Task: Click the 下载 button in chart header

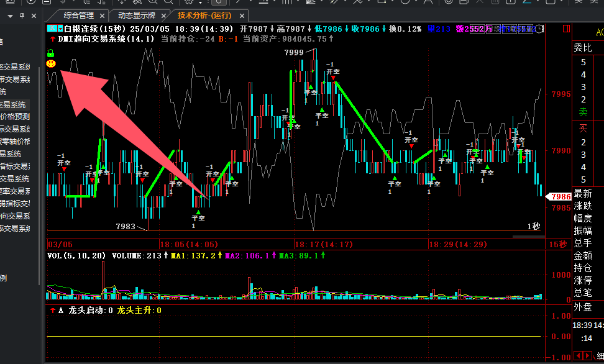Action: [x=510, y=29]
